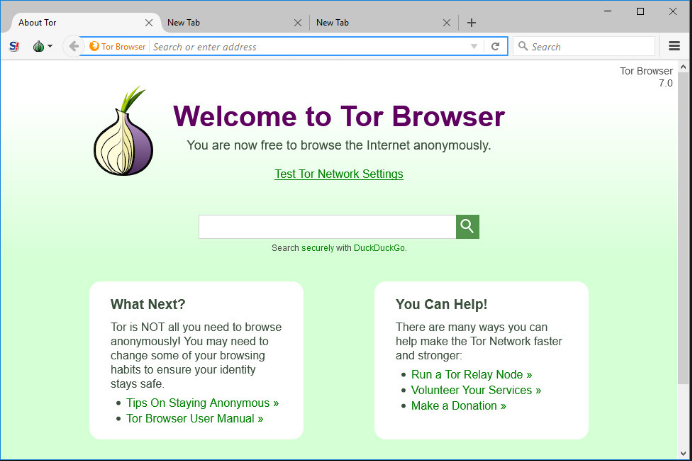Open Volunteer Your Services link
The height and width of the screenshot is (461, 692).
476,390
